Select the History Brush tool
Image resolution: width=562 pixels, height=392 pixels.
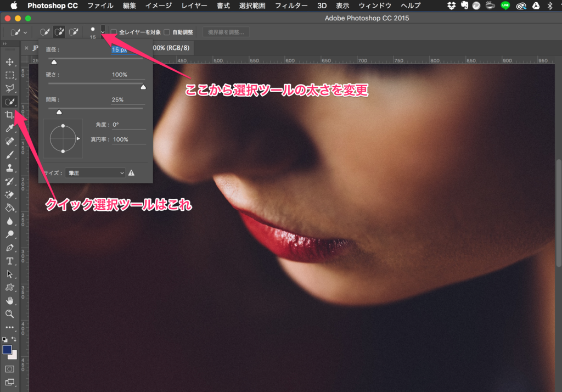pyautogui.click(x=10, y=182)
